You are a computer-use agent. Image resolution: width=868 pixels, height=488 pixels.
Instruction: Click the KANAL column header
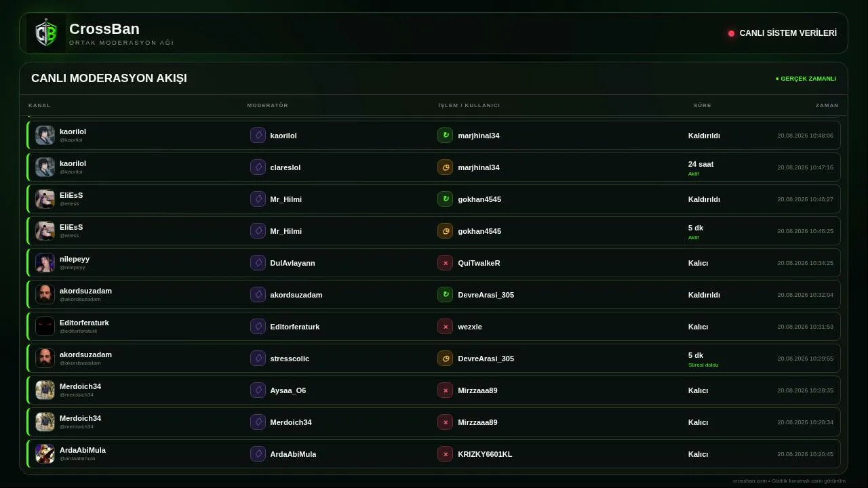click(39, 106)
